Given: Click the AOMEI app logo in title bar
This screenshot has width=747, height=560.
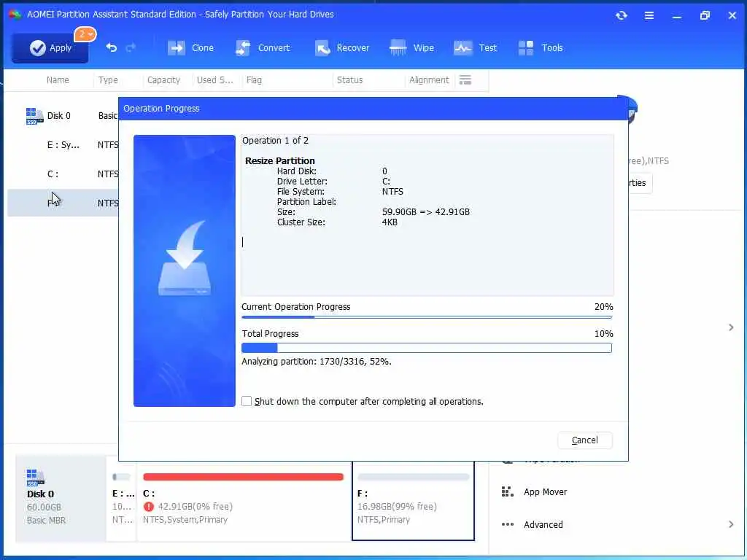Looking at the screenshot, I should [15, 15].
